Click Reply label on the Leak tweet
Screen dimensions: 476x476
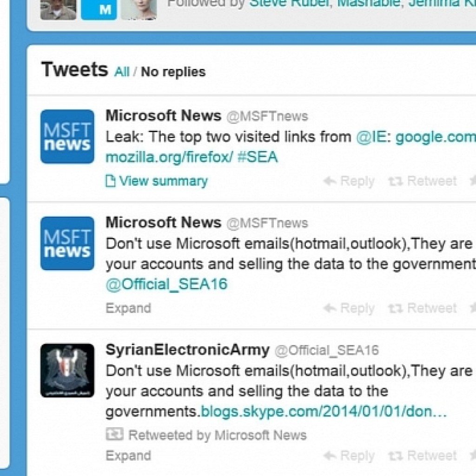pyautogui.click(x=357, y=182)
